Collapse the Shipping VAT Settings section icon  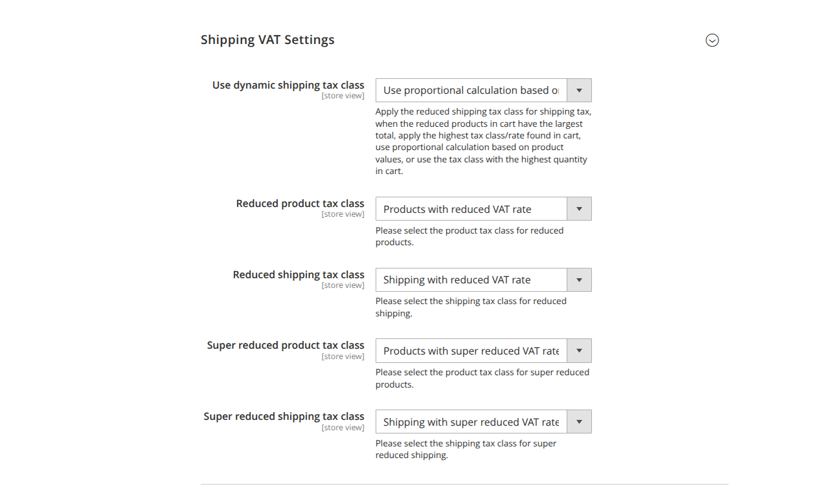pos(712,40)
